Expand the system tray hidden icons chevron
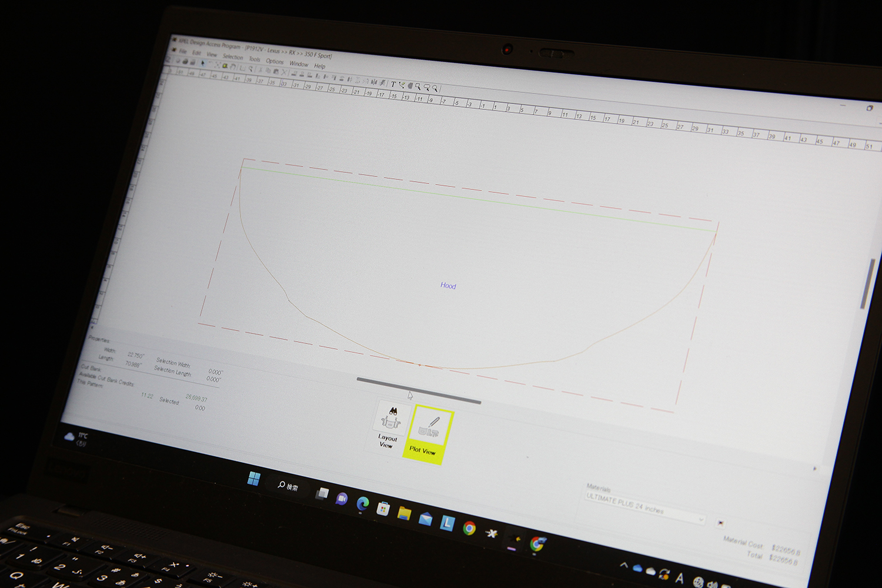 tap(623, 566)
